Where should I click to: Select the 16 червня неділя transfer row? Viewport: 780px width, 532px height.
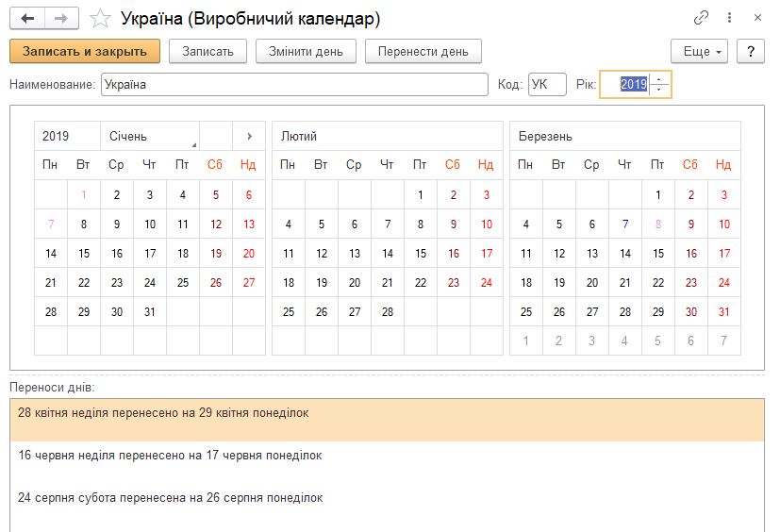click(x=387, y=462)
